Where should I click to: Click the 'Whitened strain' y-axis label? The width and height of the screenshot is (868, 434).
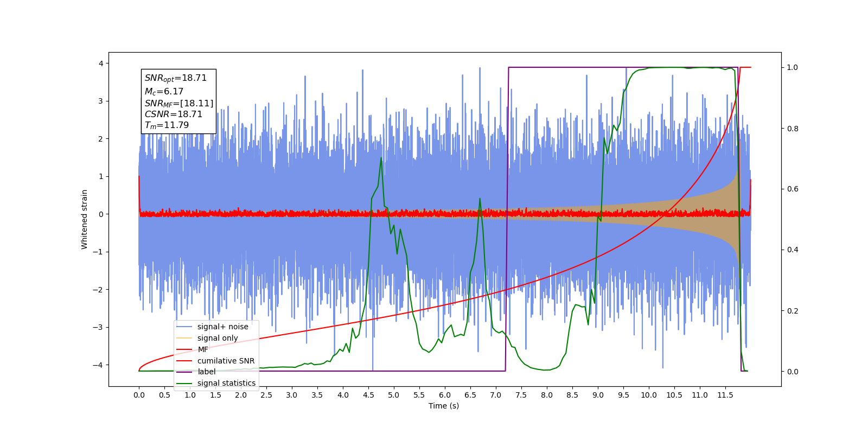(84, 219)
